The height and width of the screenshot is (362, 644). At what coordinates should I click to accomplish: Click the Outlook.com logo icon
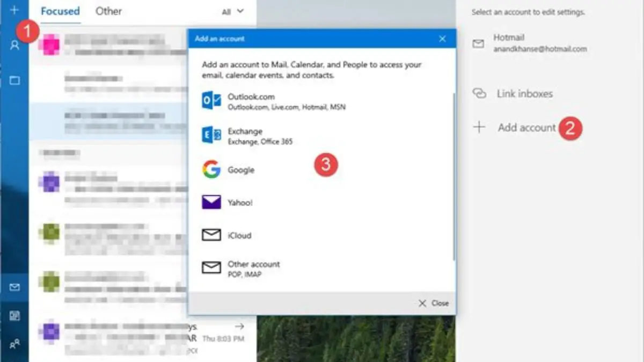tap(211, 101)
